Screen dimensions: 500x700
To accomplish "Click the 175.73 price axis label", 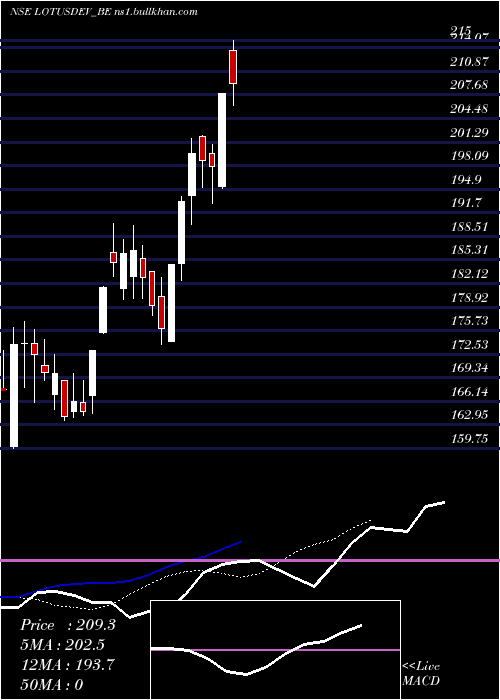I will pyautogui.click(x=469, y=321).
